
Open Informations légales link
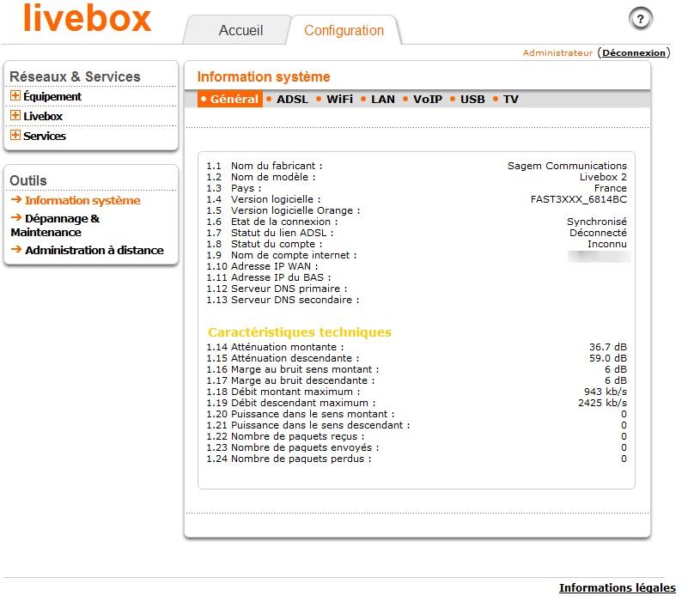coord(618,588)
